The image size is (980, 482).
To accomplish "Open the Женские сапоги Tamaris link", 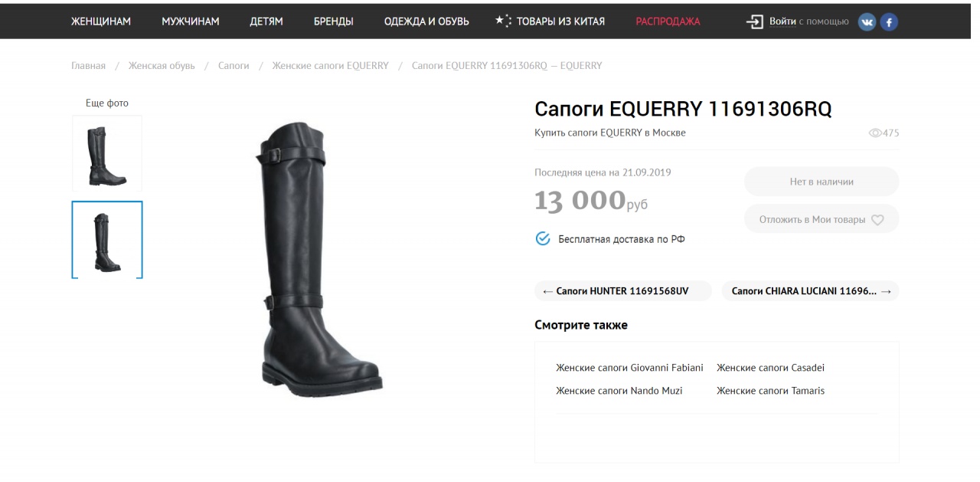I will tap(770, 391).
